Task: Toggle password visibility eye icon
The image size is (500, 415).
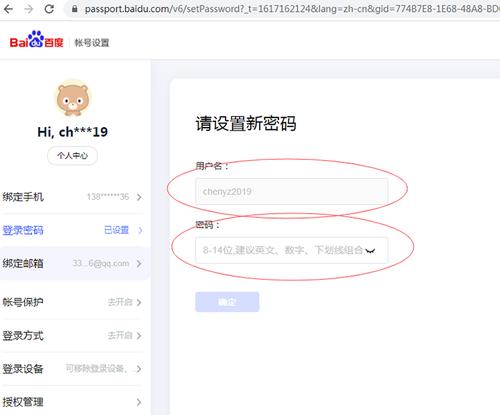Action: [x=370, y=251]
